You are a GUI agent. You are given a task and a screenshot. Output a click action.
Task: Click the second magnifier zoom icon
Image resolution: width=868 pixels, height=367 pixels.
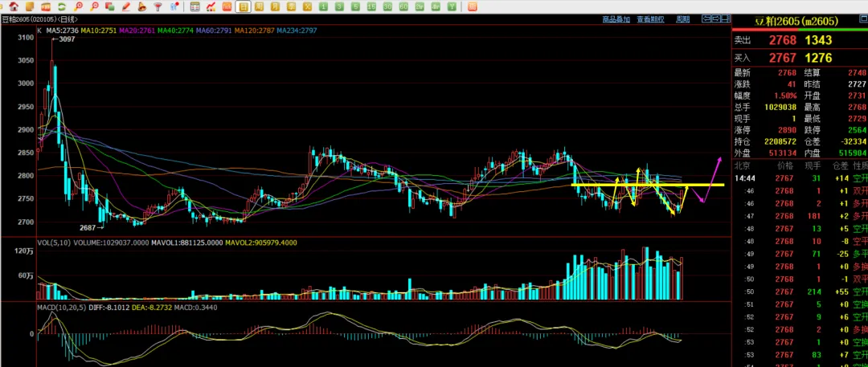click(95, 6)
